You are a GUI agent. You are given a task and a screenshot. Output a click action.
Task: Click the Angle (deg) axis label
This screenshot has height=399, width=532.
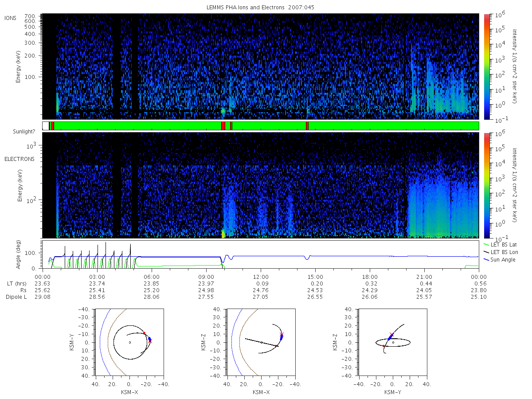point(20,254)
